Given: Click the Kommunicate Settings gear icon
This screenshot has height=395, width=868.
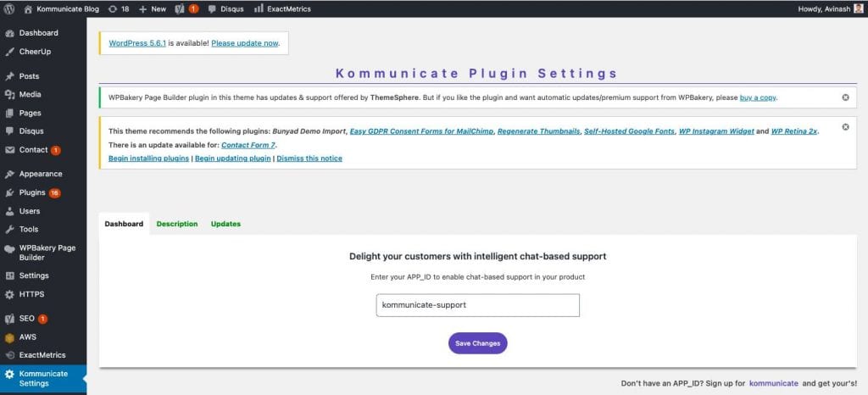Looking at the screenshot, I should pyautogui.click(x=9, y=375).
